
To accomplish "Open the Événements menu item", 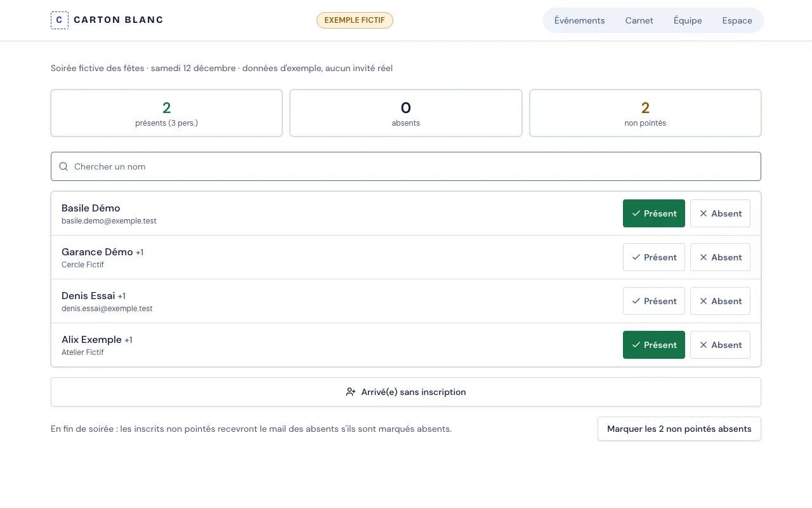I will pos(579,20).
